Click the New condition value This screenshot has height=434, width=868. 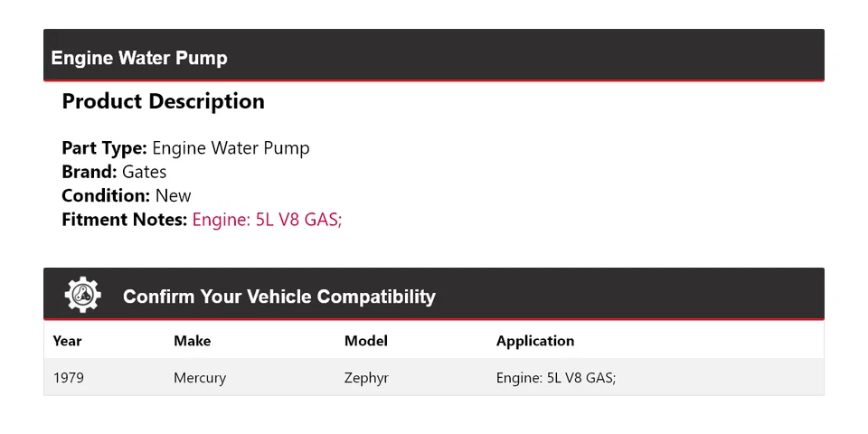pyautogui.click(x=173, y=195)
